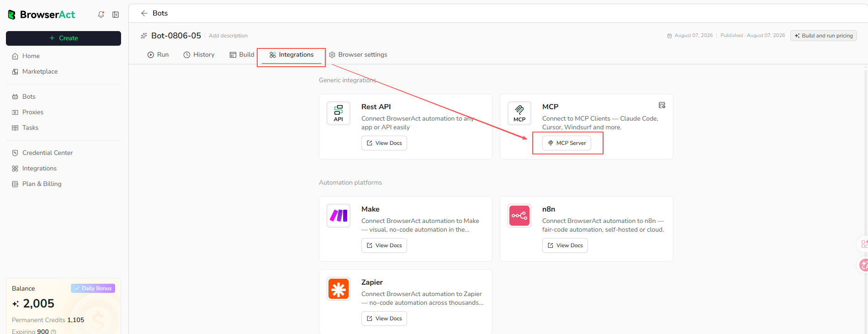
Task: Click the Expiring credits info icon
Action: (x=53, y=332)
